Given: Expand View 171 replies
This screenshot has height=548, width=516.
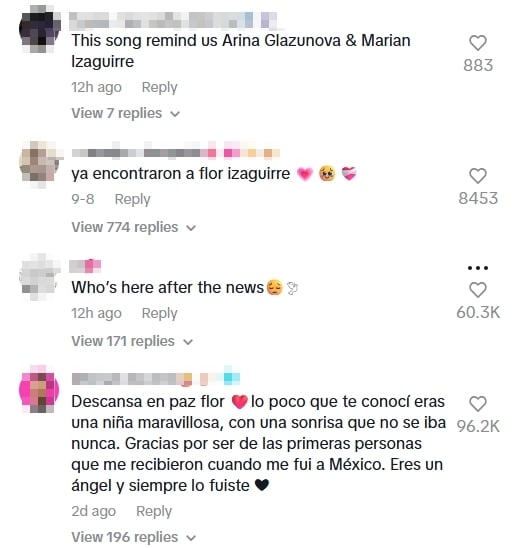Looking at the screenshot, I should (x=132, y=341).
